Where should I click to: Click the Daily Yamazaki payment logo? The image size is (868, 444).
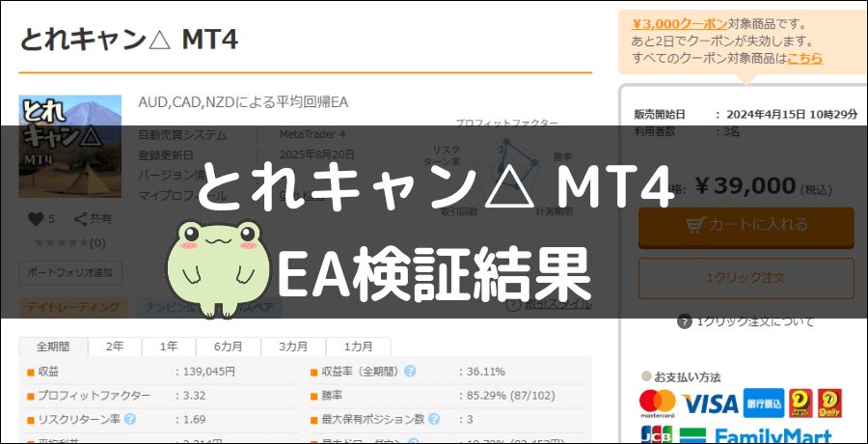pos(830,403)
